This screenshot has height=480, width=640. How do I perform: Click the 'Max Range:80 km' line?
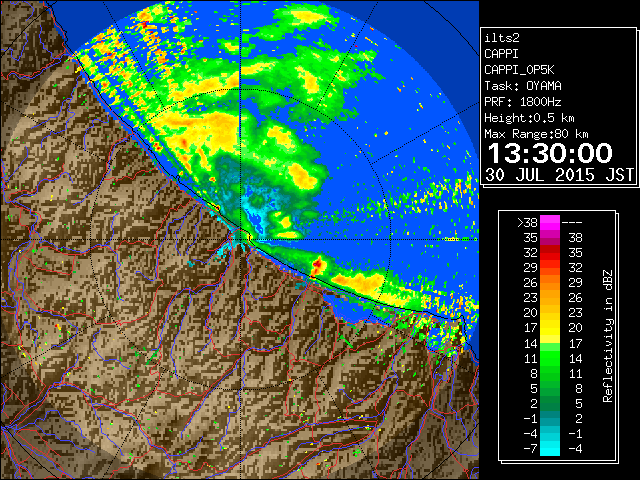(536, 134)
